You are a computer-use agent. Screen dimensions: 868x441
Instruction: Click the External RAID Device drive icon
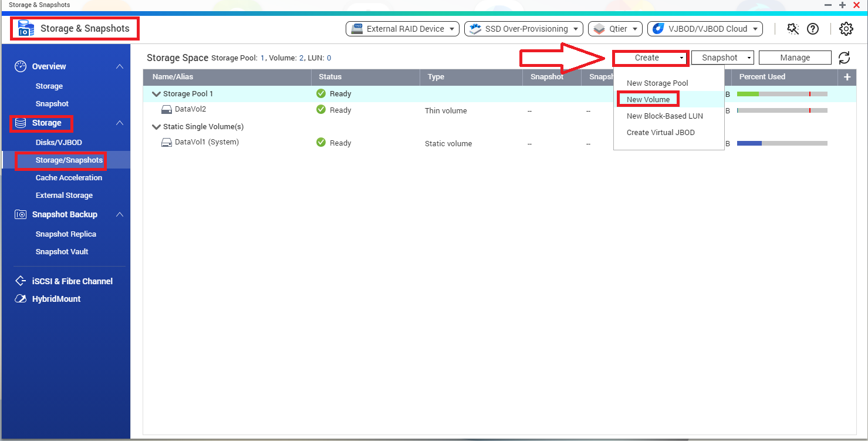(356, 29)
